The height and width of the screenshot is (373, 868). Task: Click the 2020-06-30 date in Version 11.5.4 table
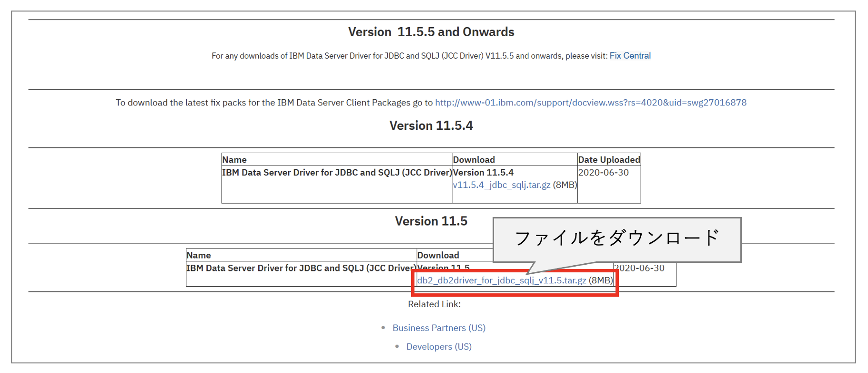point(604,173)
